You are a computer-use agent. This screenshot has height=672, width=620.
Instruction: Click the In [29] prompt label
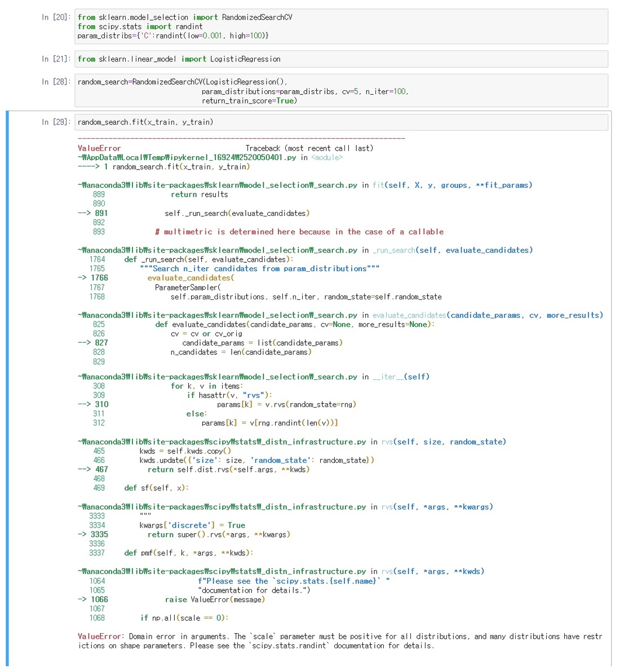click(x=56, y=122)
